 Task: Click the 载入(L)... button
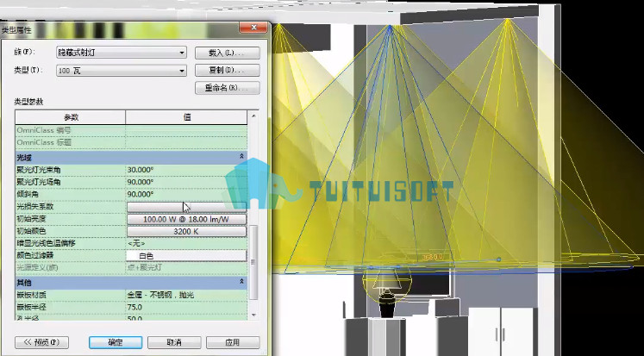(227, 53)
